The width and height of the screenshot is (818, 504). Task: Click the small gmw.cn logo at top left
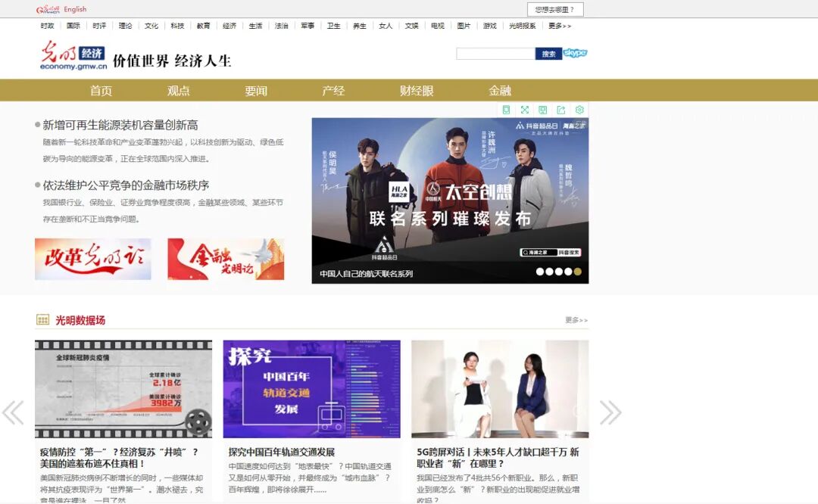[x=48, y=9]
